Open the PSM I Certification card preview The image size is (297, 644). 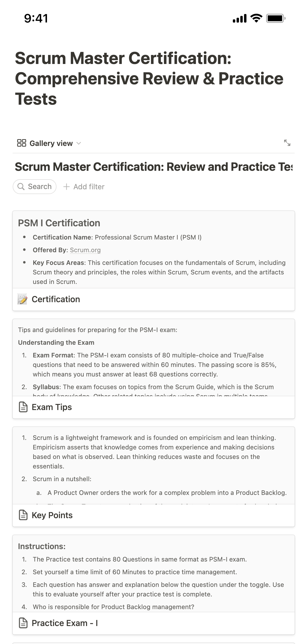tap(153, 251)
